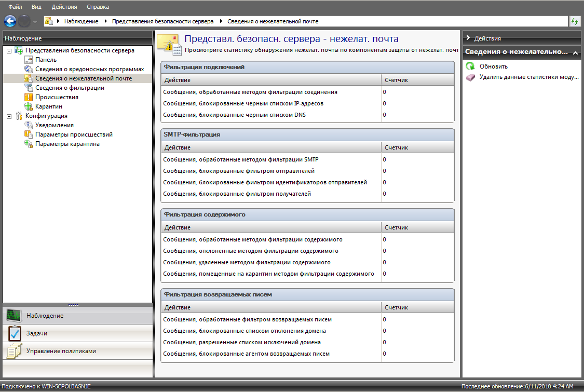
Task: Open the Файл menu
Action: tap(15, 7)
